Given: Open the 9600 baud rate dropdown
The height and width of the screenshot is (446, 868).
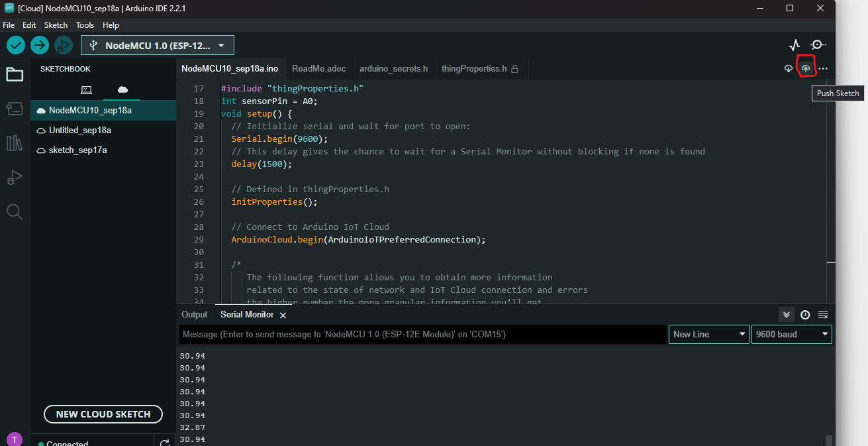Looking at the screenshot, I should click(x=792, y=334).
